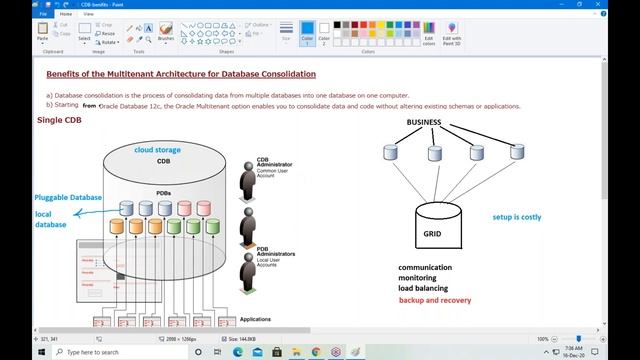Screen dimensions: 640x360
Task: Choose the Right triangle shape
Action: (184, 33)
